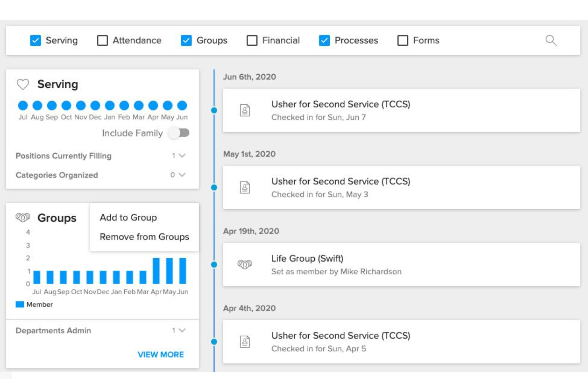The width and height of the screenshot is (588, 392).
Task: Select the Jul serving dot
Action: 23,105
